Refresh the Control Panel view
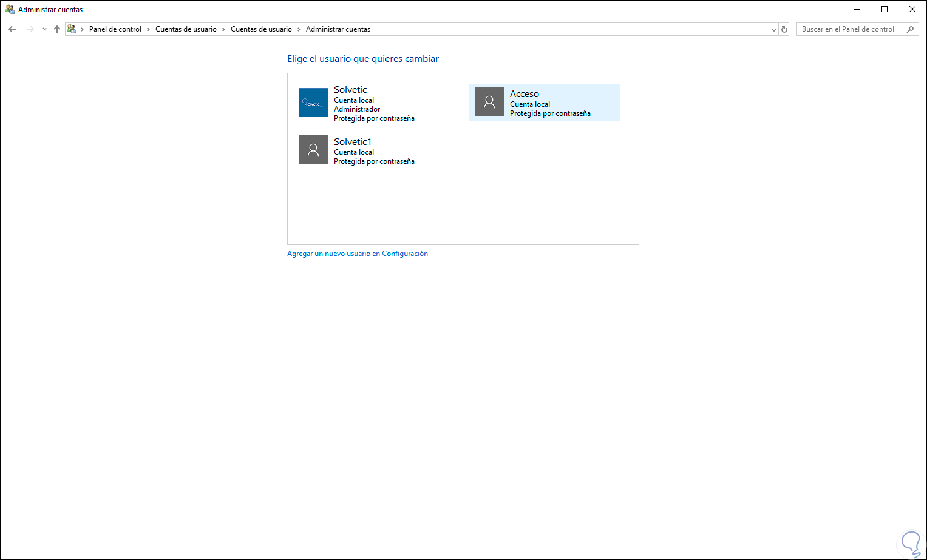Viewport: 927px width, 560px height. coord(784,29)
